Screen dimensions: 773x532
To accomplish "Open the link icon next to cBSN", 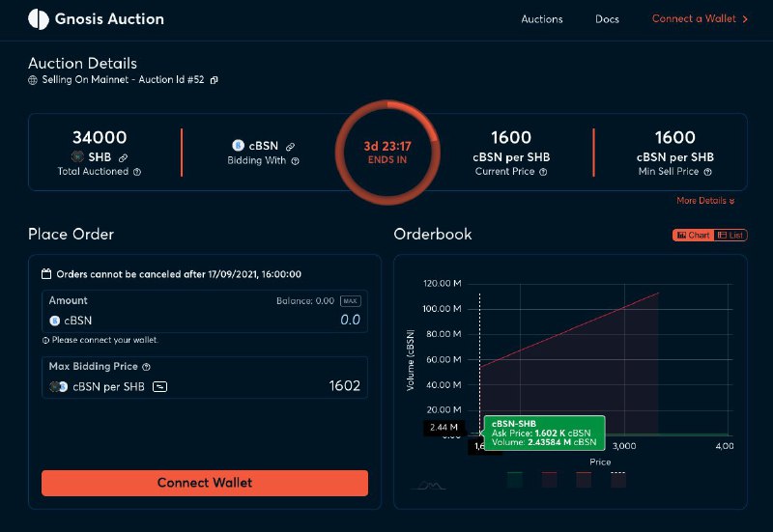I will tap(291, 147).
